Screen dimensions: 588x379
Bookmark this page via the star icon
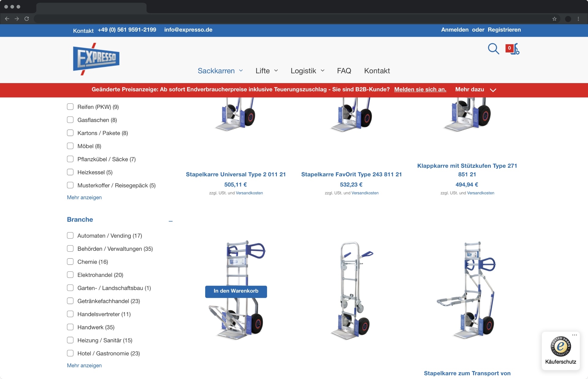click(554, 19)
